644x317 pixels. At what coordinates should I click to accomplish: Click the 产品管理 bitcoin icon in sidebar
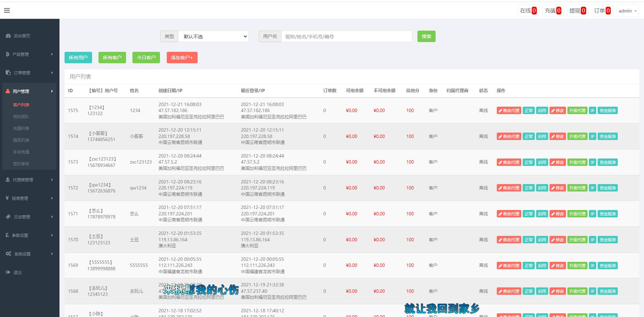(x=7, y=54)
